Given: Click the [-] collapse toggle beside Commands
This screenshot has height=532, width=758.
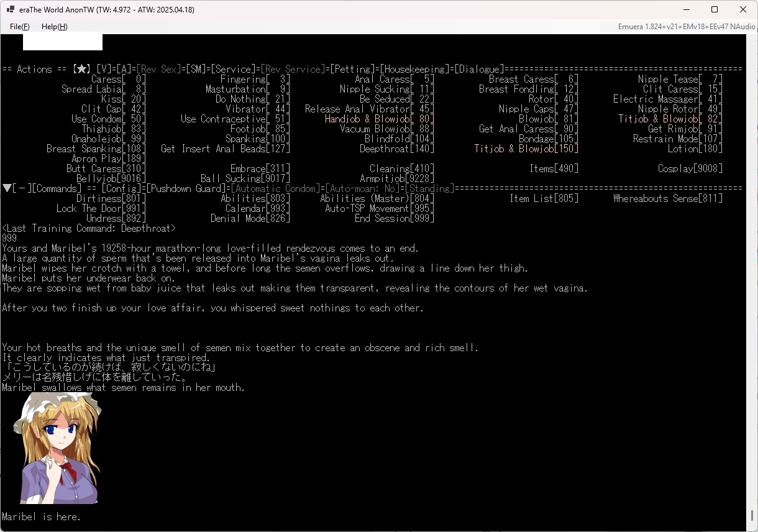Looking at the screenshot, I should coord(22,188).
